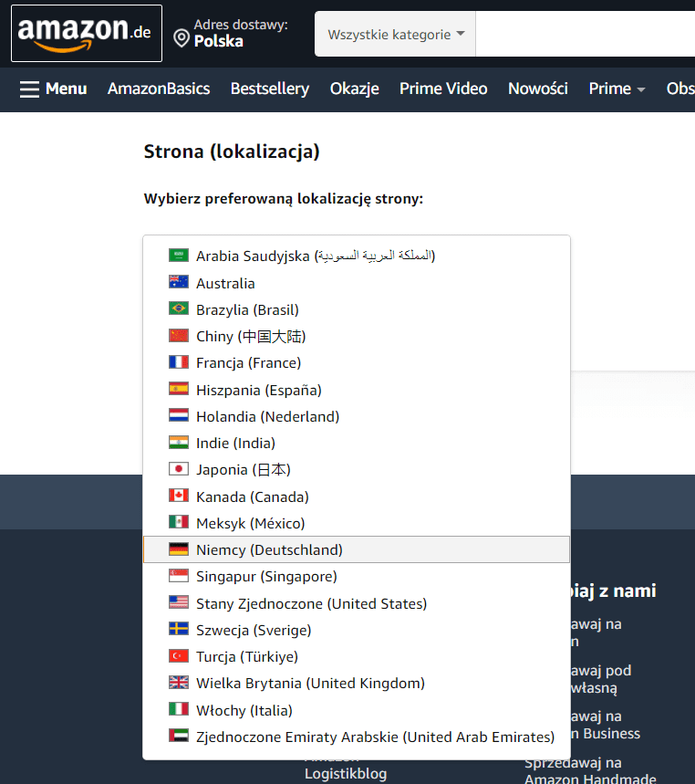Click the United Kingdom flag icon
Viewport: 695px width, 784px height.
click(179, 682)
